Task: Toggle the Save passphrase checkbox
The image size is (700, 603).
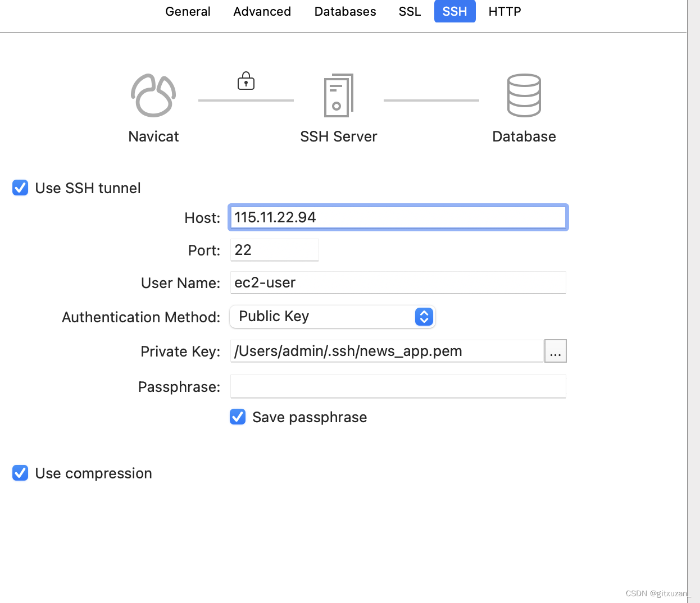Action: pyautogui.click(x=238, y=417)
